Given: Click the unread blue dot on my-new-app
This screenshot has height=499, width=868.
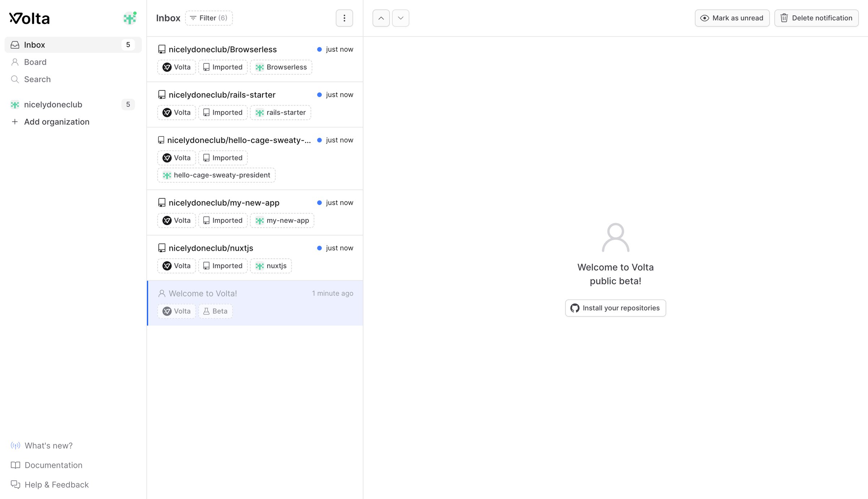Looking at the screenshot, I should [319, 203].
